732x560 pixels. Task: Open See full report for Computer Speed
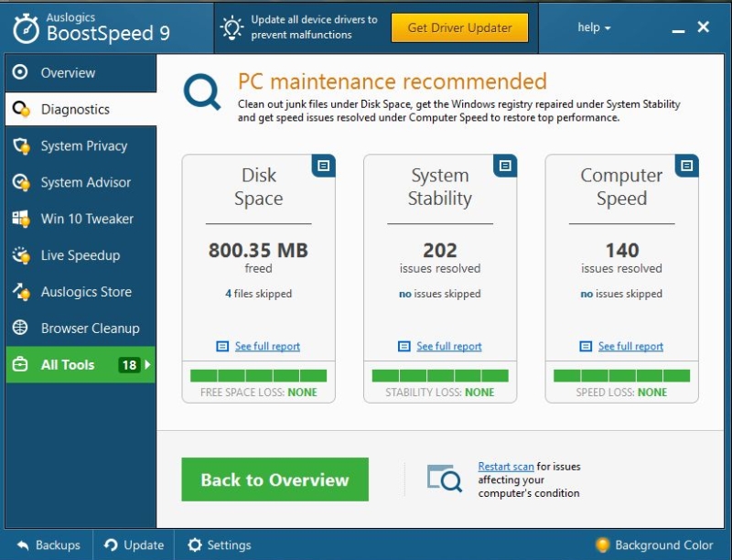(630, 346)
